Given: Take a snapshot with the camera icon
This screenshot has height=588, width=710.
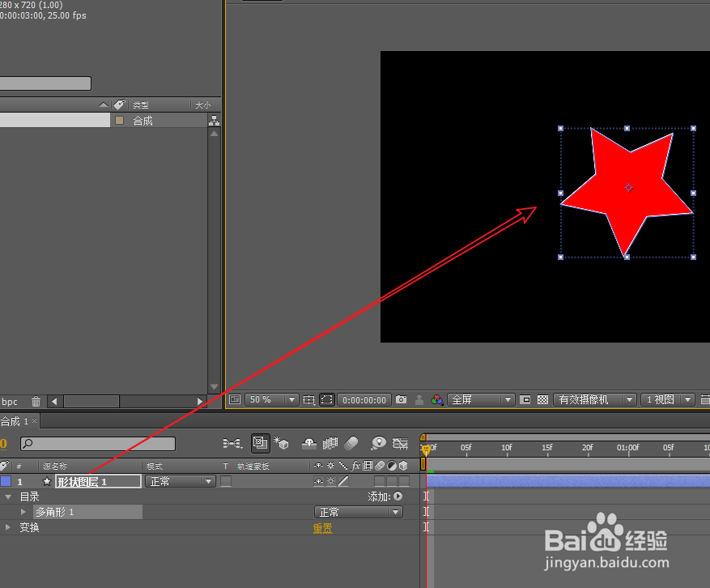Looking at the screenshot, I should (x=402, y=399).
